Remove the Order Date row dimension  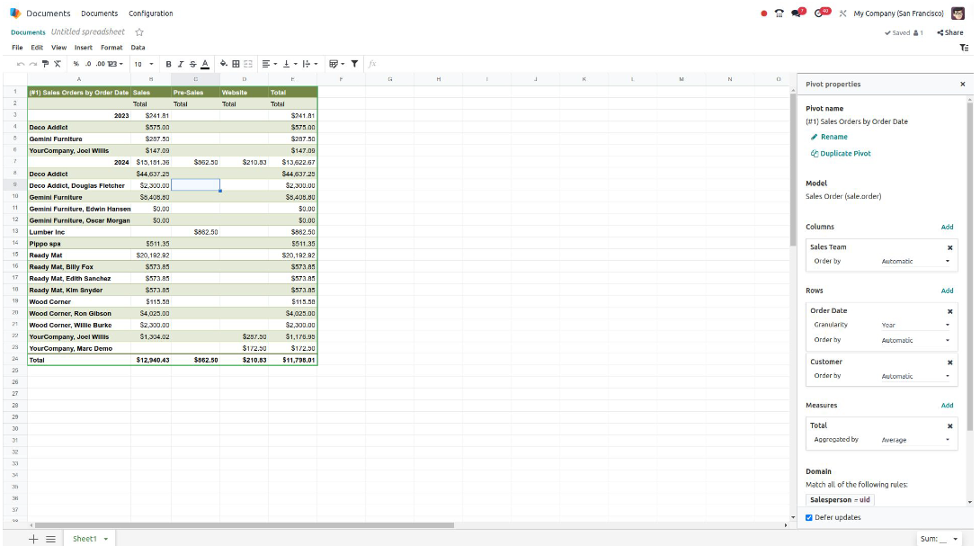950,311
